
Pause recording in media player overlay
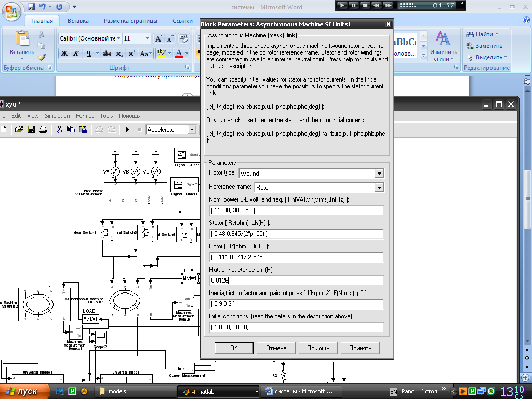tap(353, 5)
